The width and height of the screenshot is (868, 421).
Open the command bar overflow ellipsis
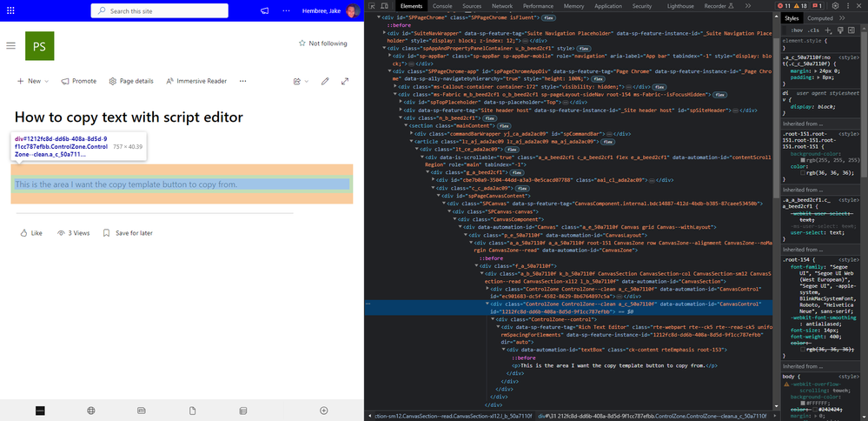click(x=242, y=81)
